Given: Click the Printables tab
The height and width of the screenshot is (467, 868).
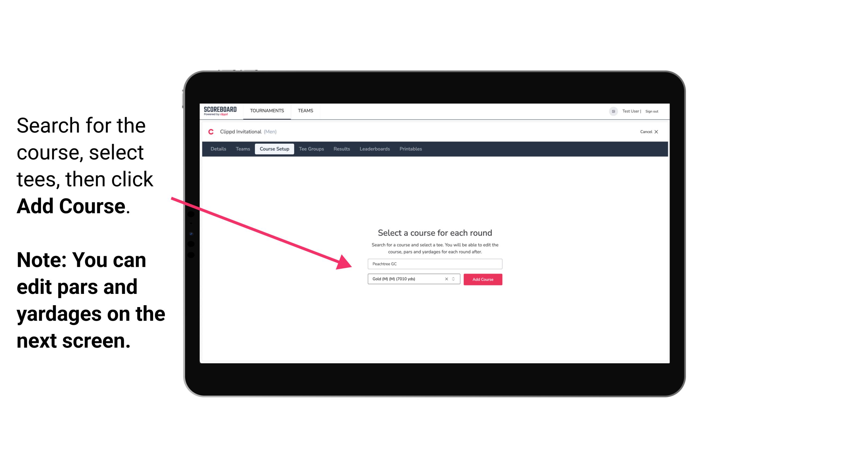Looking at the screenshot, I should coord(411,149).
